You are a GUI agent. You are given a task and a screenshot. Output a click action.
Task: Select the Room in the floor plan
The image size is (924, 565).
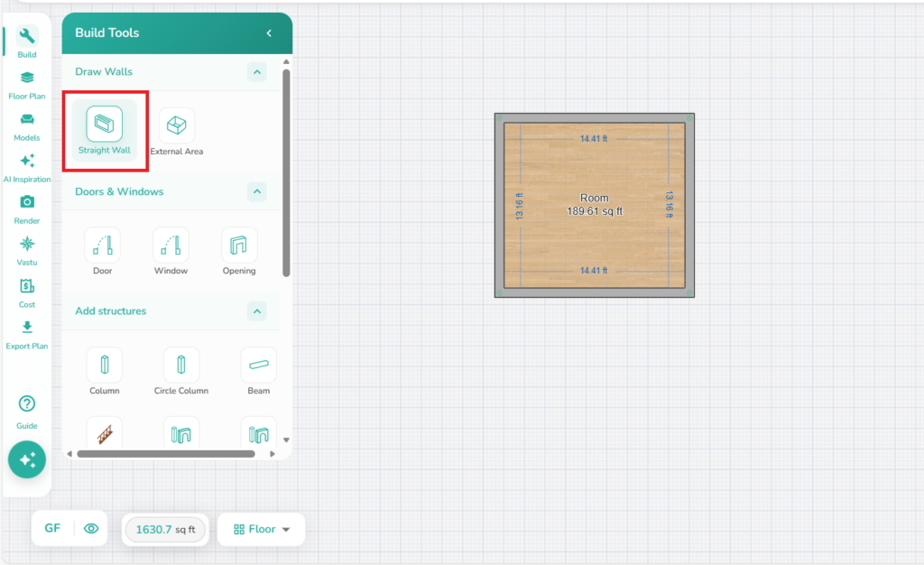coord(595,204)
